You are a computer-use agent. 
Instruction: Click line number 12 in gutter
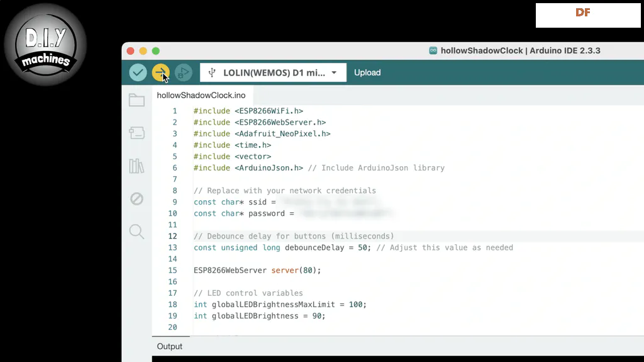(x=172, y=236)
